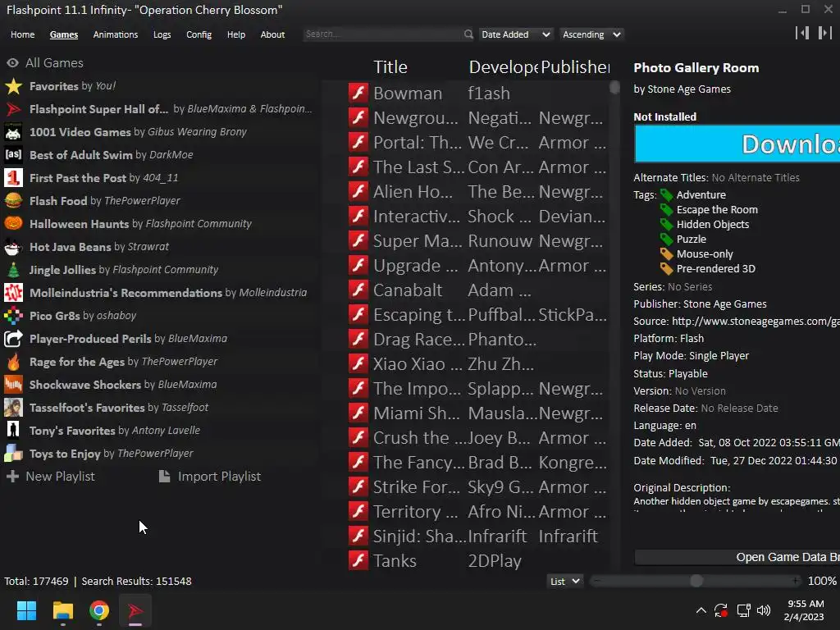Go to the Home tab
Screen dimensions: 840x630
[22, 34]
